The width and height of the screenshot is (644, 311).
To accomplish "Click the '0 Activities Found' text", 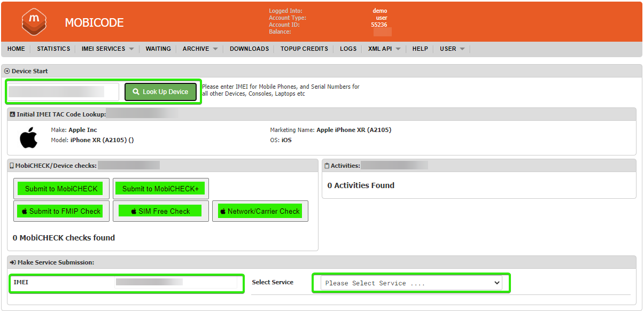I will click(361, 185).
